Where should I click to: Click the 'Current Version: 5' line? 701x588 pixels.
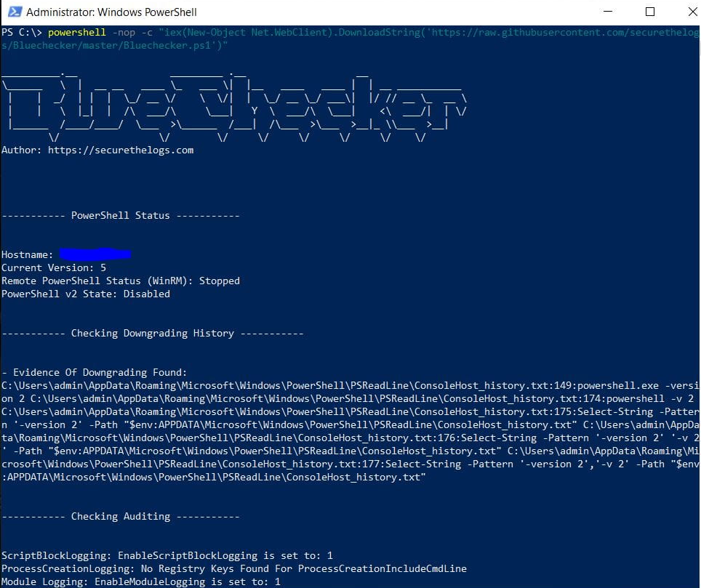[x=54, y=267]
